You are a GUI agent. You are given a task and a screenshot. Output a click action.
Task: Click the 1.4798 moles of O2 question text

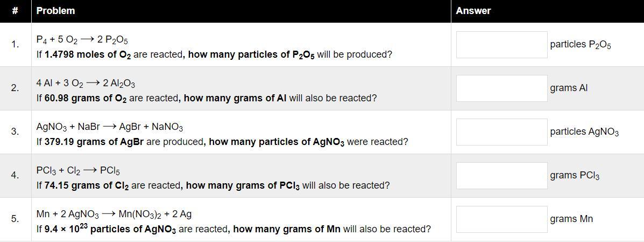(x=214, y=55)
